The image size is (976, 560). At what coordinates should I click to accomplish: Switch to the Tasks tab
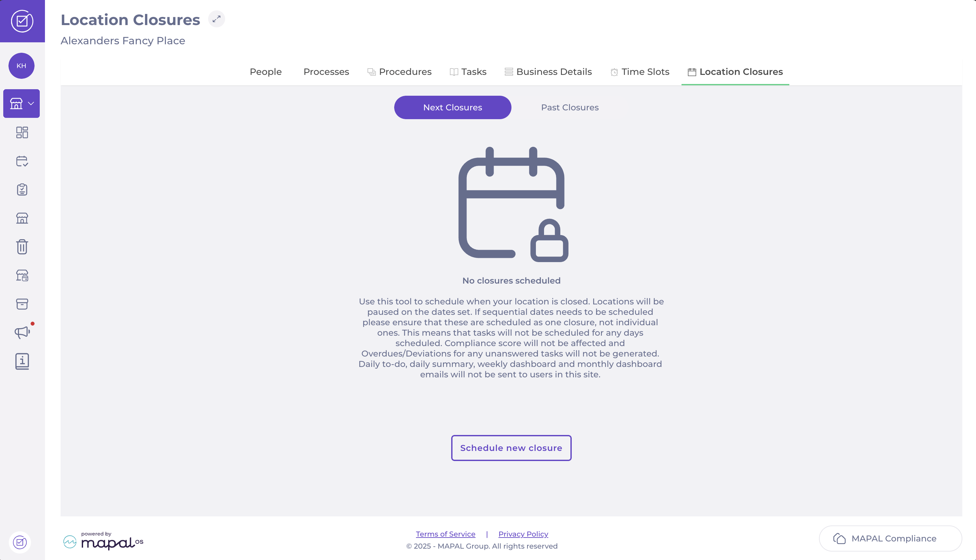[x=468, y=72]
